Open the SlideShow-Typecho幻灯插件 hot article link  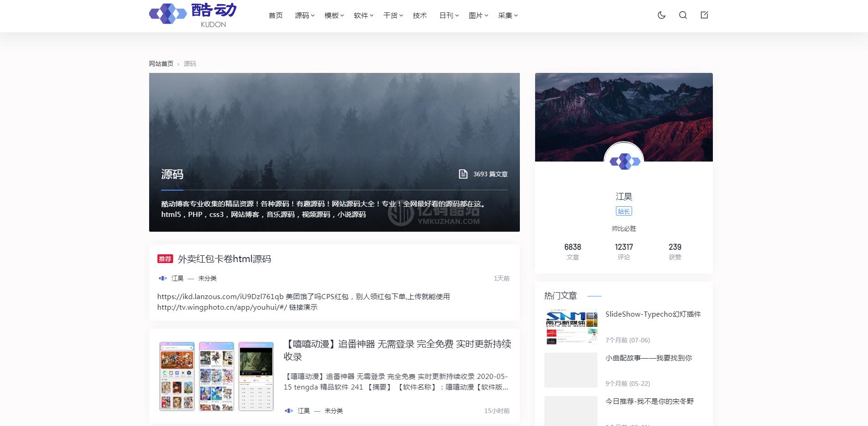point(653,314)
